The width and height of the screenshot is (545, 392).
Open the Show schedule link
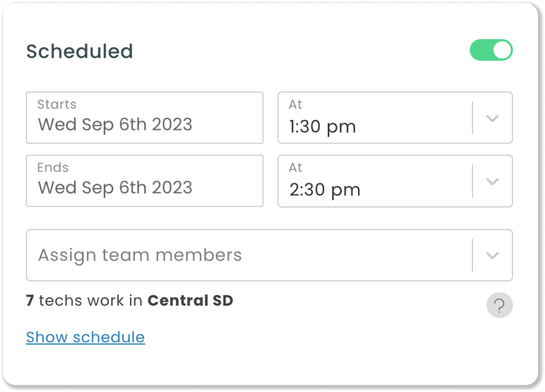point(86,337)
